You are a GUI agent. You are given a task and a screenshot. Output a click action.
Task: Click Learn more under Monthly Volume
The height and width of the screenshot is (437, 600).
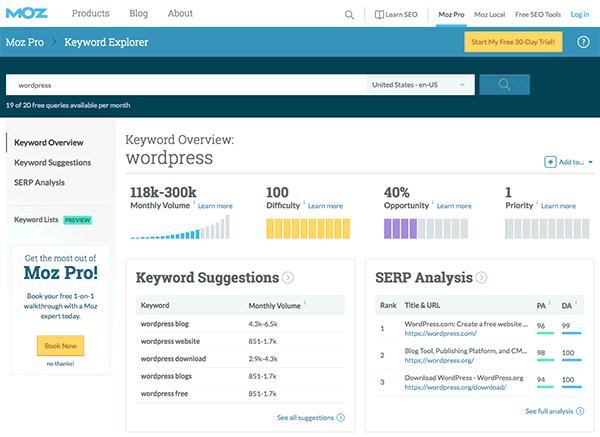[215, 206]
